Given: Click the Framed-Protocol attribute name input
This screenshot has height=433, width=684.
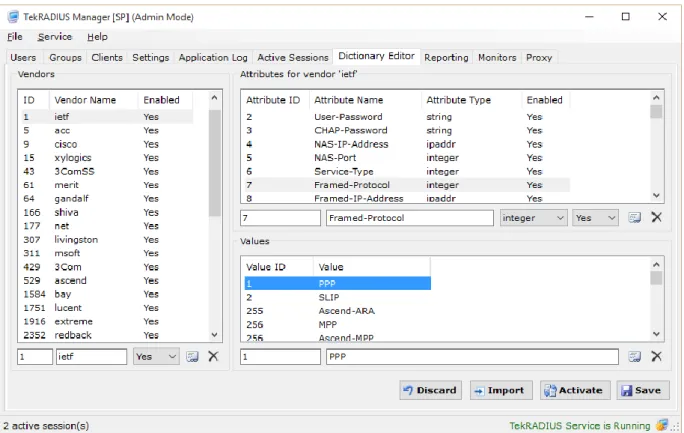Looking at the screenshot, I should pyautogui.click(x=410, y=218).
